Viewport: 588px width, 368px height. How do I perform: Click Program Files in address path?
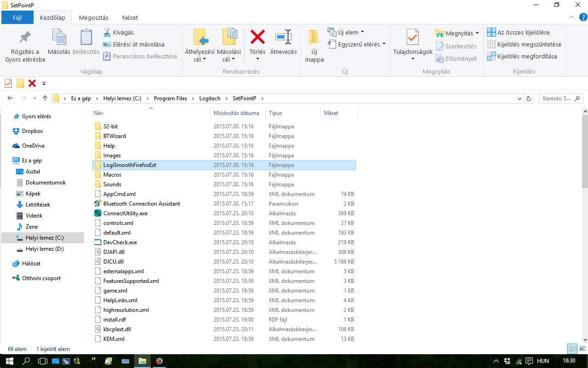[170, 98]
